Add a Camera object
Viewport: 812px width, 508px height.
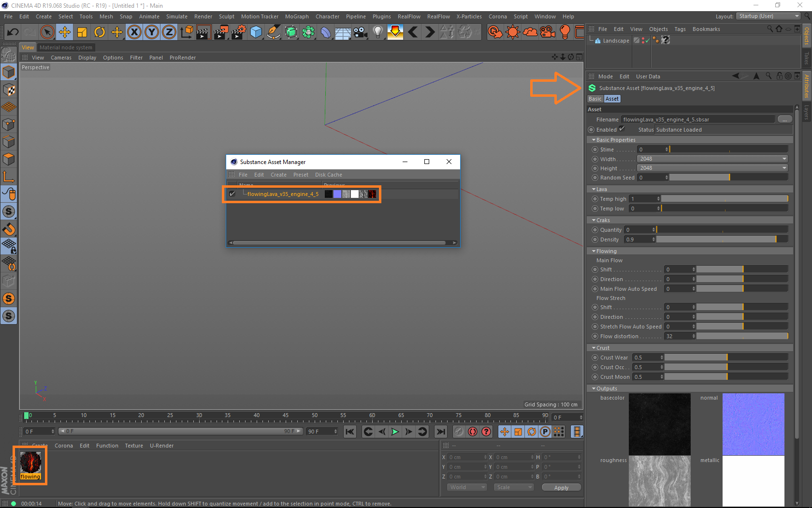pyautogui.click(x=360, y=32)
